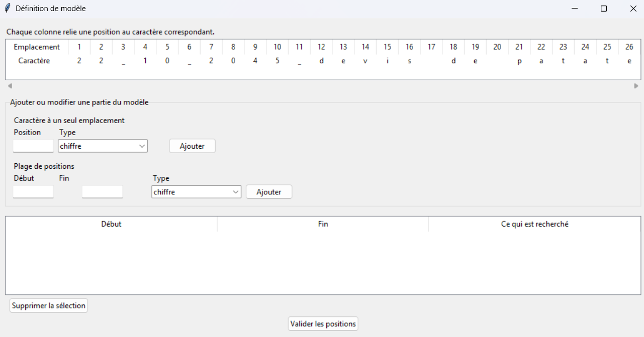Click Ajouter for single position character
Screen dimensions: 644x337
coord(192,146)
